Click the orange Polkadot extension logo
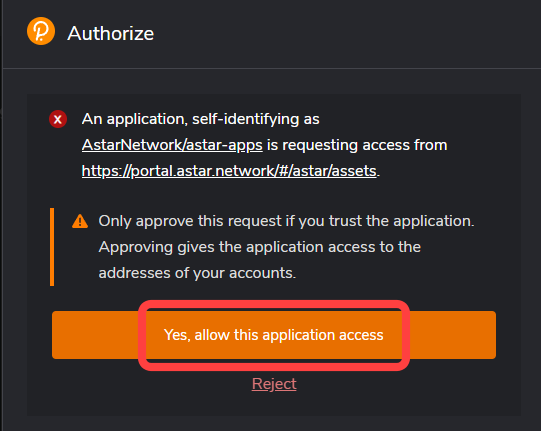Image resolution: width=541 pixels, height=431 pixels. tap(41, 31)
